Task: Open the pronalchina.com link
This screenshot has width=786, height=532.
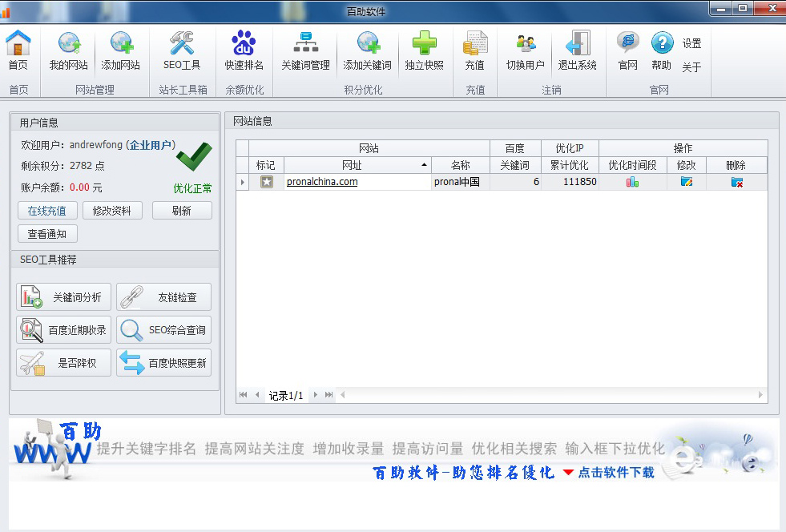Action: pyautogui.click(x=322, y=182)
